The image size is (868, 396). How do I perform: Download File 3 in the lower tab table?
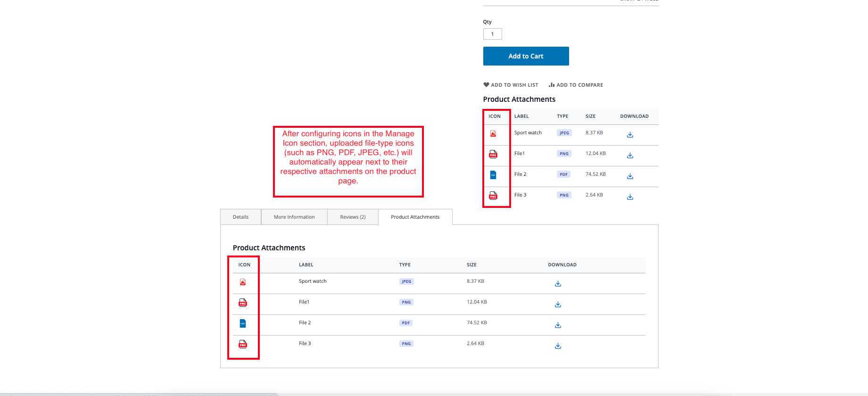(558, 346)
